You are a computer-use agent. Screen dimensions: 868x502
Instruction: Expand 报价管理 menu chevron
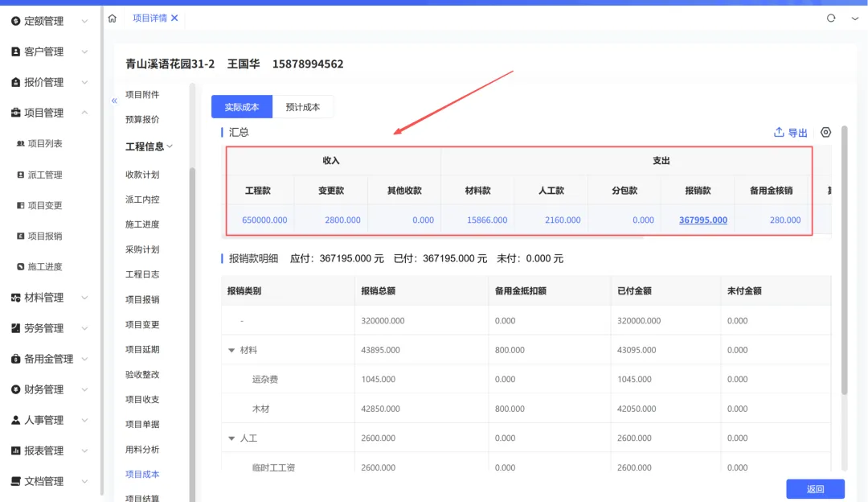(84, 82)
